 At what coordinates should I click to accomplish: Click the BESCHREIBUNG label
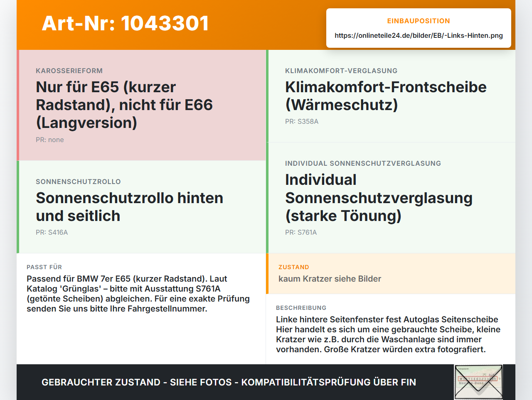[301, 308]
